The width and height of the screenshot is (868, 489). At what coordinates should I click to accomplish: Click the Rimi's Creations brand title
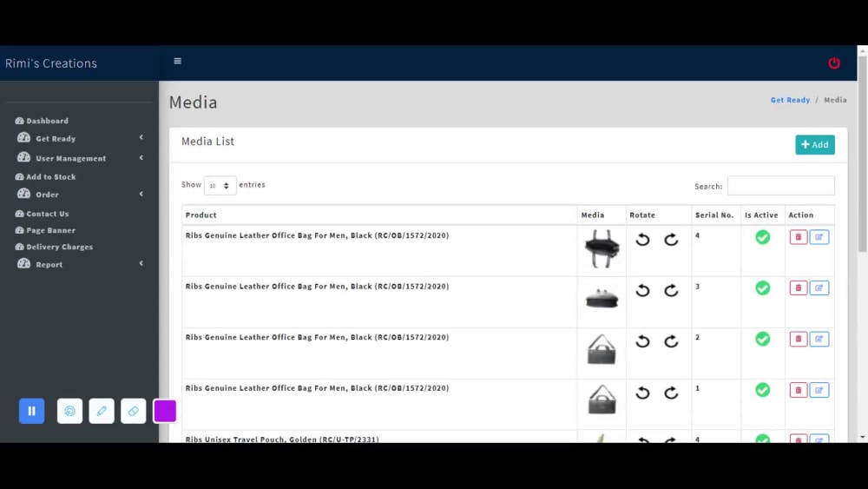(x=51, y=63)
